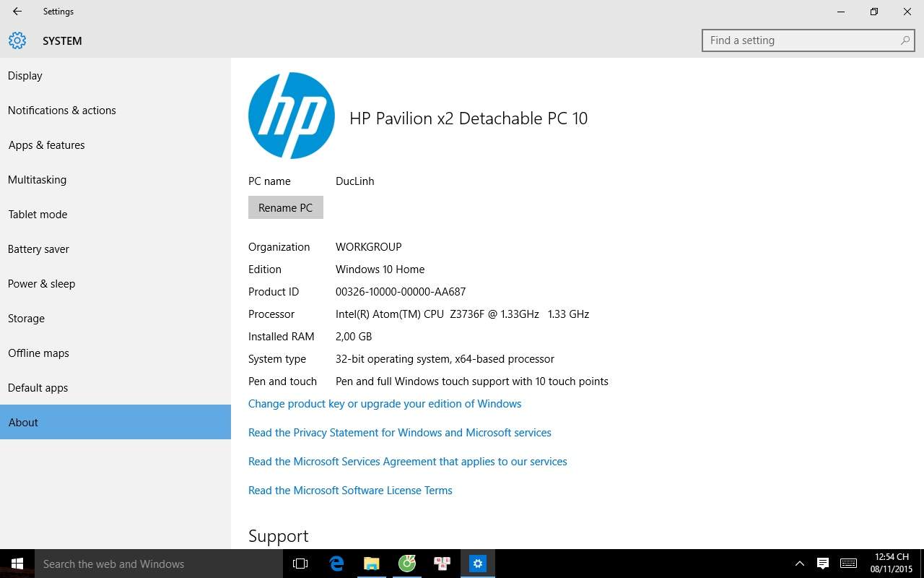Launch Microsoft Edge from the taskbar
The height and width of the screenshot is (578, 924).
click(336, 564)
